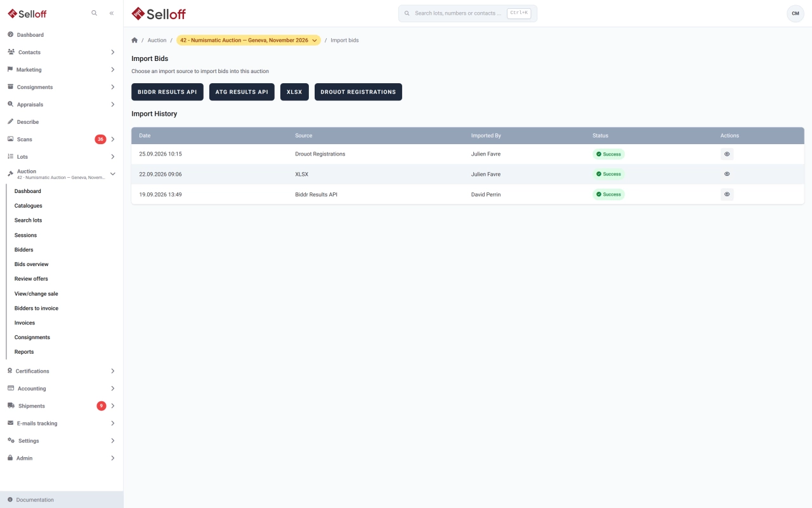
Task: Click the Selloff logo in header
Action: click(159, 13)
